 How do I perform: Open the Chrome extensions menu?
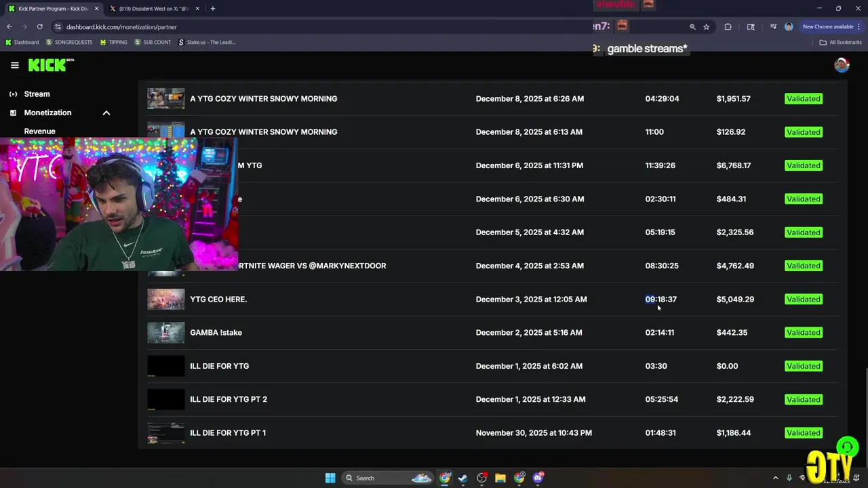(x=728, y=26)
